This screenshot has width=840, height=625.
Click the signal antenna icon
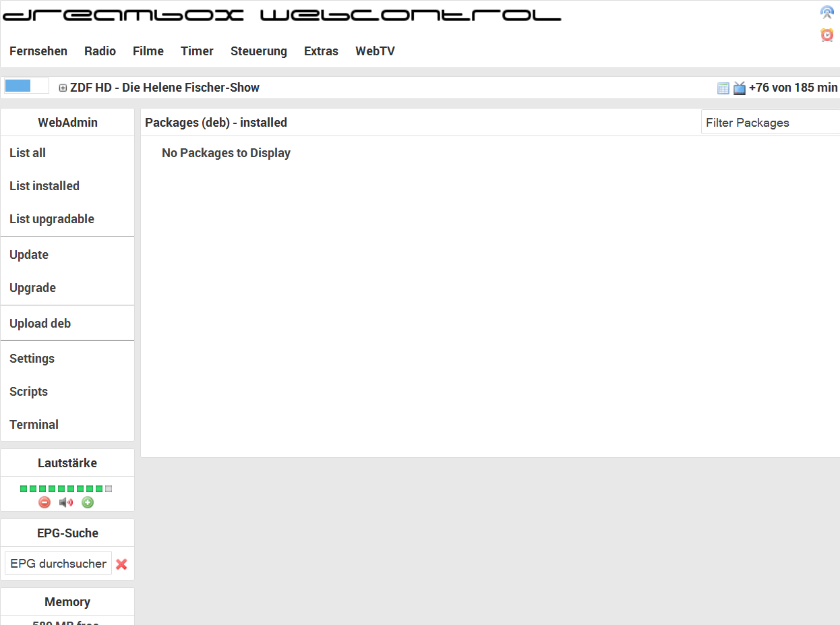pos(827,12)
